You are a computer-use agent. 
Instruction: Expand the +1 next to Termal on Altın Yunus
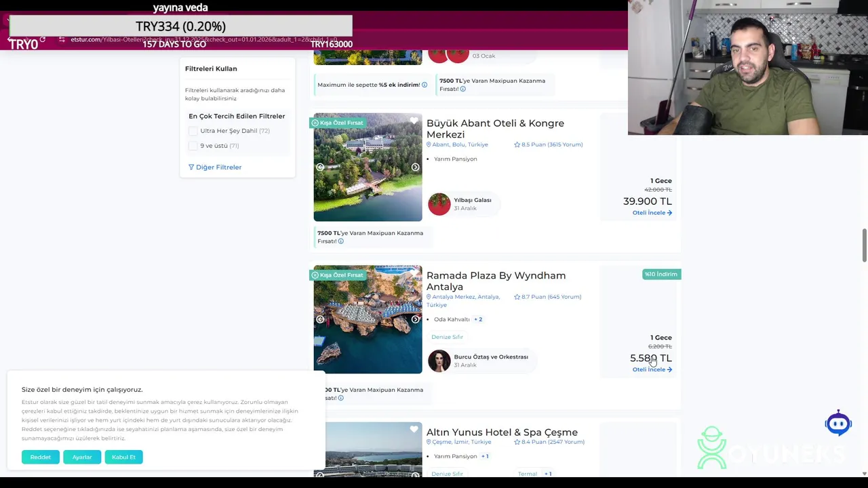[547, 474]
